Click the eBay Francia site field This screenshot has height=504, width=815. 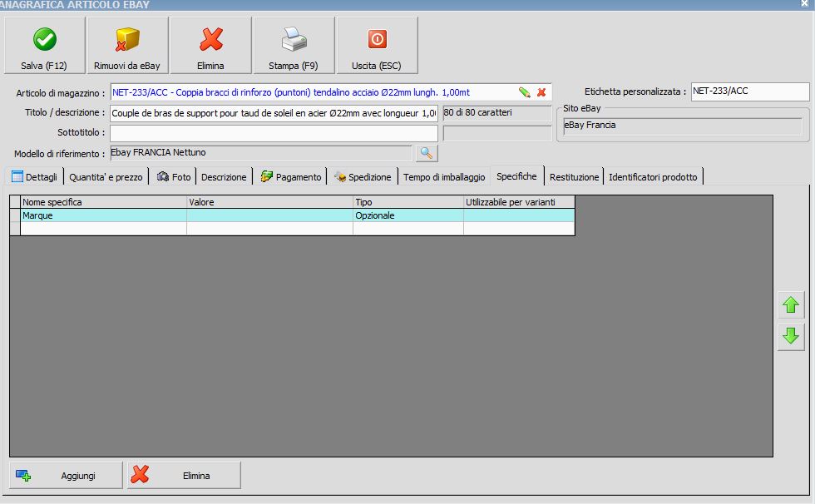683,126
